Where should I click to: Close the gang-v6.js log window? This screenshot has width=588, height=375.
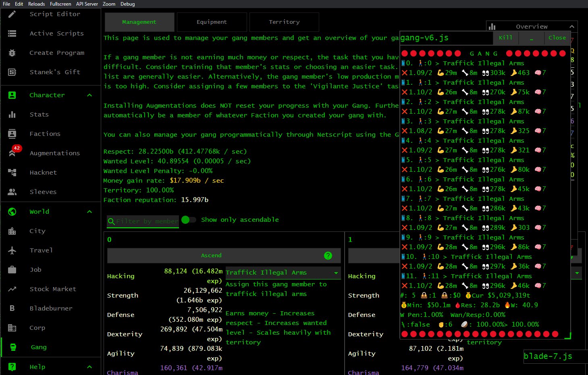[x=557, y=38]
